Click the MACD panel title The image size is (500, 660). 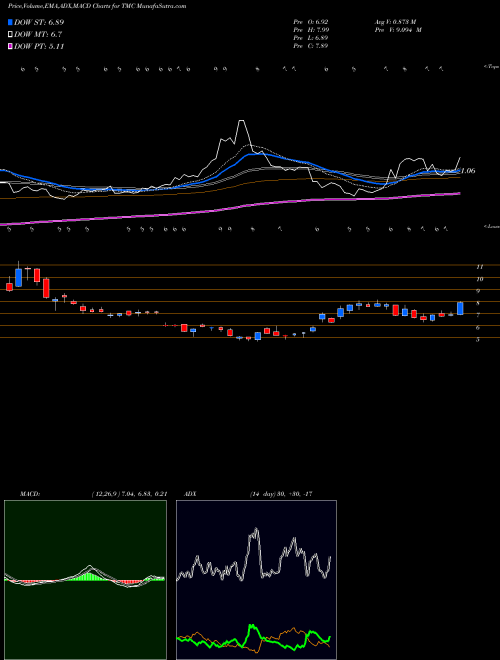[30, 494]
